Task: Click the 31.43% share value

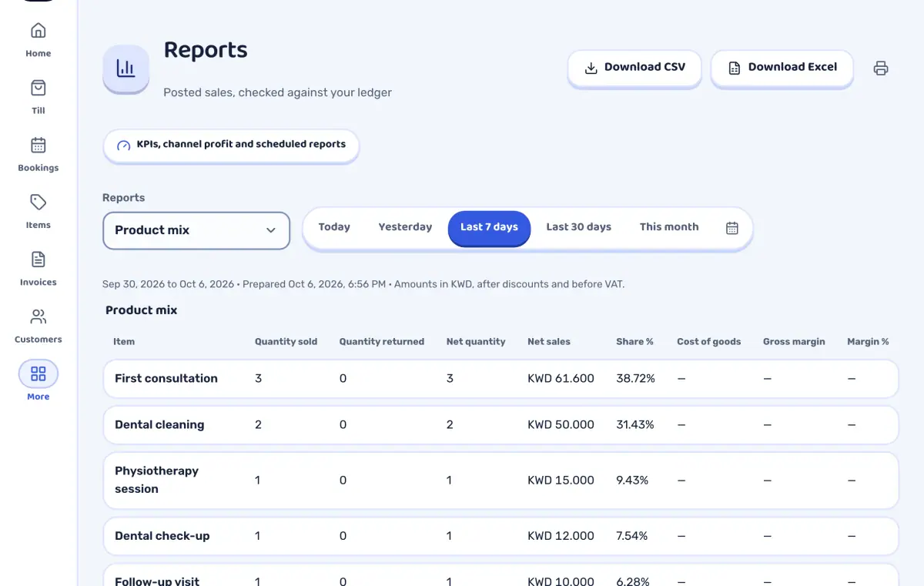Action: 635,425
